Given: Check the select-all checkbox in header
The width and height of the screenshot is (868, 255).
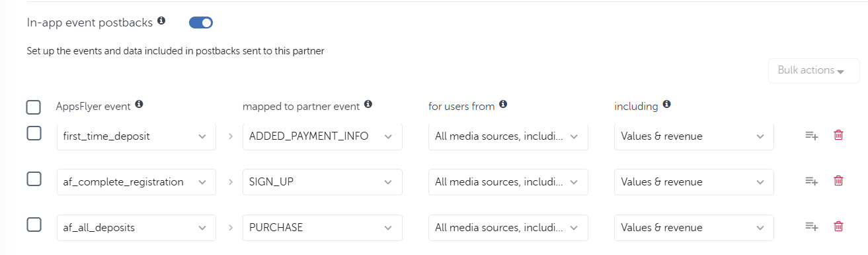Looking at the screenshot, I should 34,107.
